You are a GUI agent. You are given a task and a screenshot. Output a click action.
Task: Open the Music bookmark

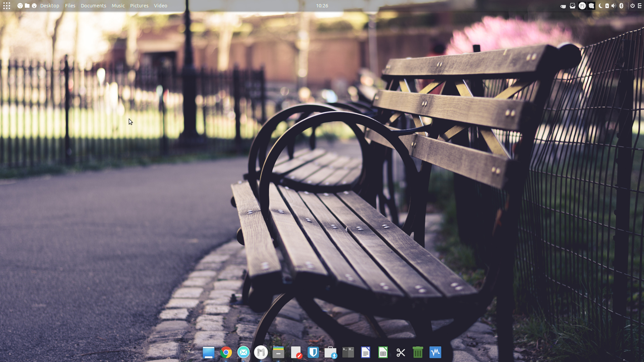tap(118, 6)
